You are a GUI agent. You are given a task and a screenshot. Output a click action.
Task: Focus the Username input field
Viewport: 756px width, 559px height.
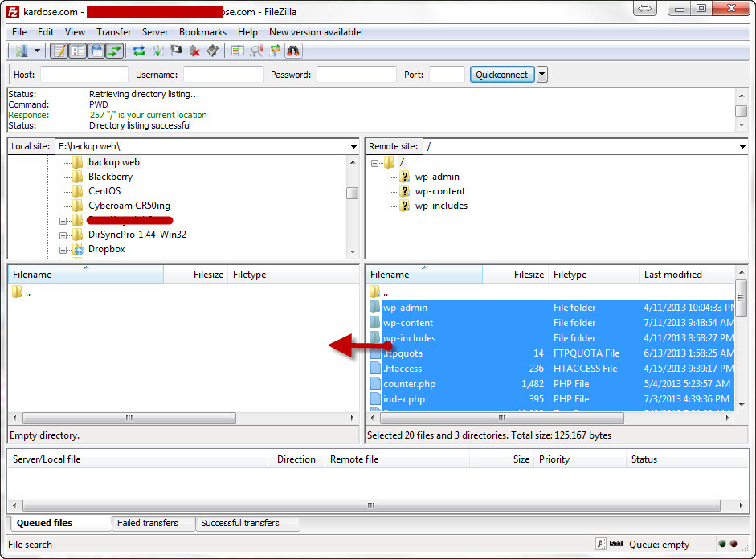(223, 75)
